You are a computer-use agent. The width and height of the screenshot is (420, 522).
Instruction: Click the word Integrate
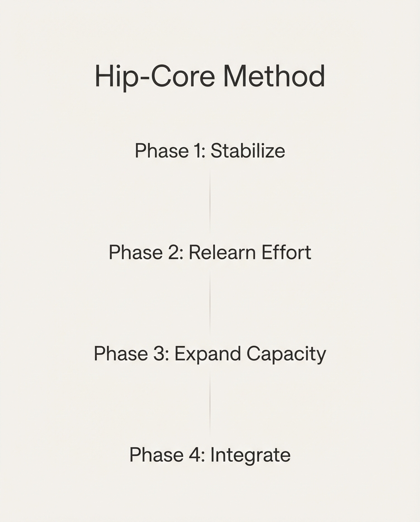[x=250, y=455]
